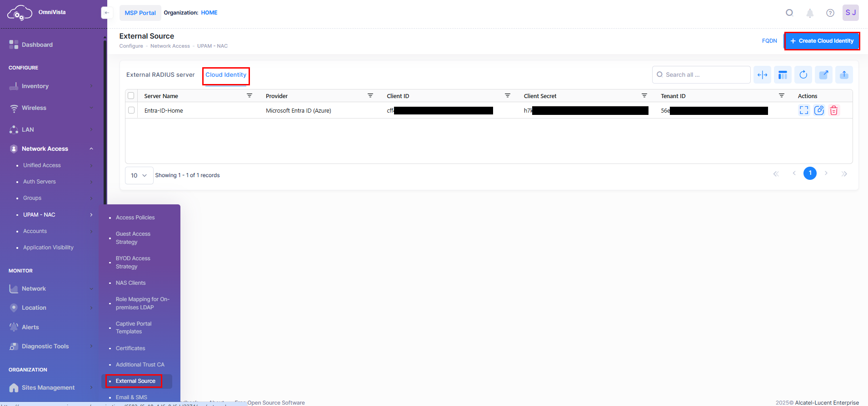Open the page size dropdown showing 10

(x=139, y=175)
